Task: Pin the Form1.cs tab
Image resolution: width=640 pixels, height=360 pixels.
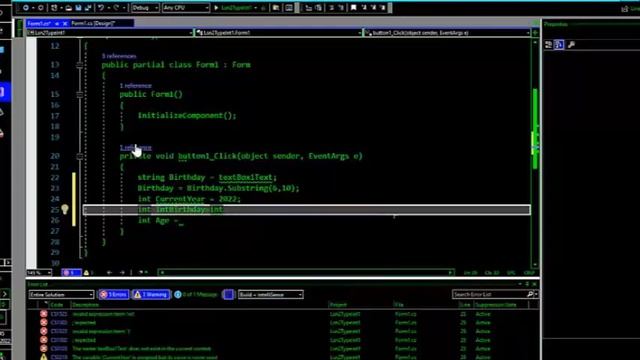Action: coord(57,24)
